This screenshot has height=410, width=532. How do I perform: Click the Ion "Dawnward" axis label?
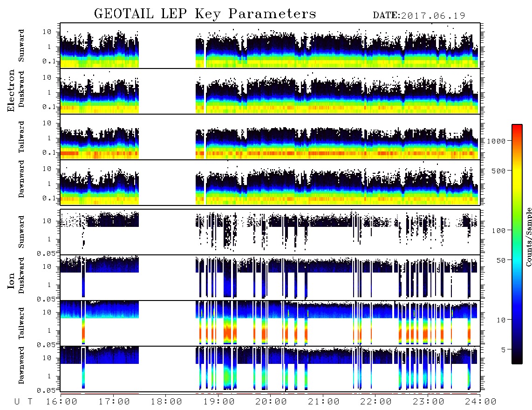[21, 365]
